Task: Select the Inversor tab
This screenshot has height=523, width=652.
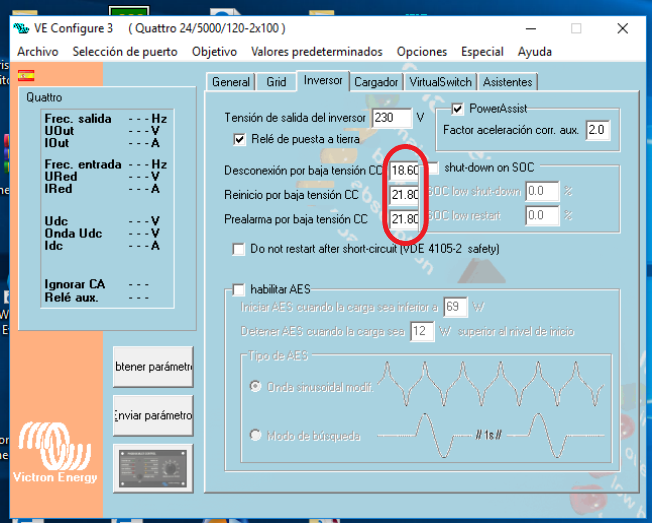Action: pyautogui.click(x=323, y=80)
